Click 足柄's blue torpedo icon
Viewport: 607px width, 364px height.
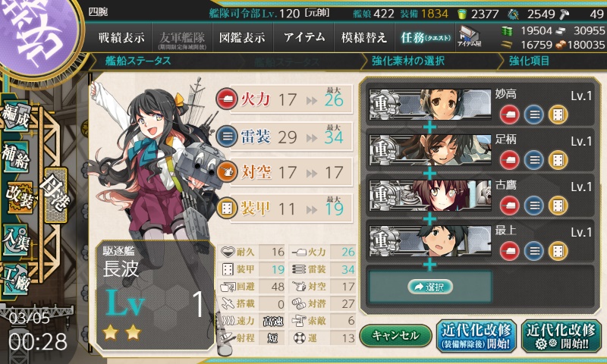pos(534,160)
